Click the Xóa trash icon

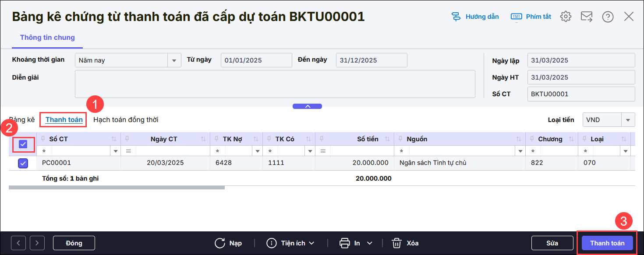[x=396, y=243]
